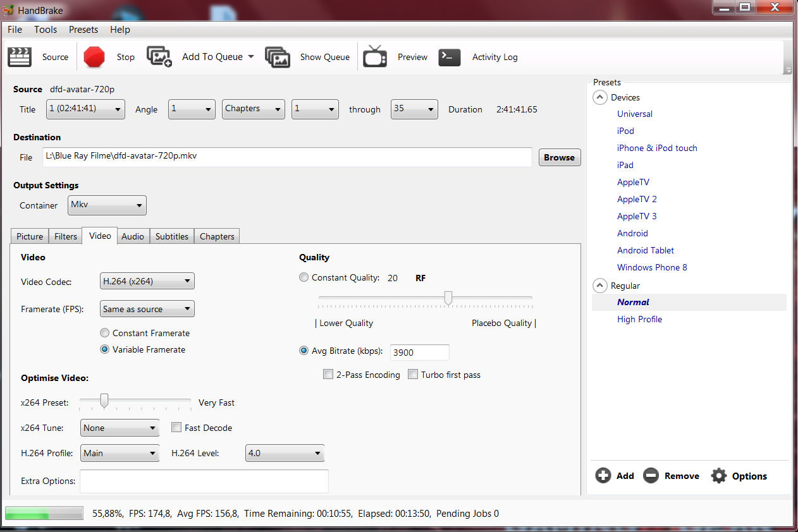Click the Browse button
This screenshot has height=532, width=798.
click(559, 157)
